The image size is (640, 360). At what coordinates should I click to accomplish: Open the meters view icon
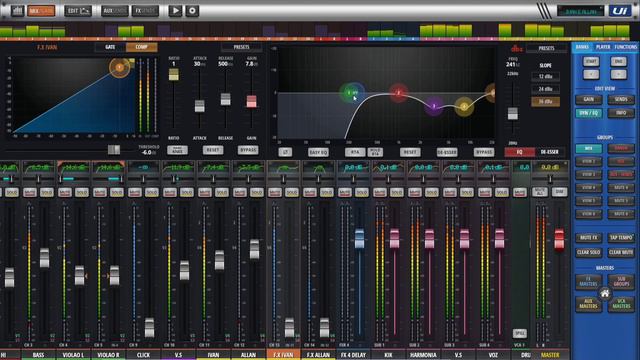17,11
